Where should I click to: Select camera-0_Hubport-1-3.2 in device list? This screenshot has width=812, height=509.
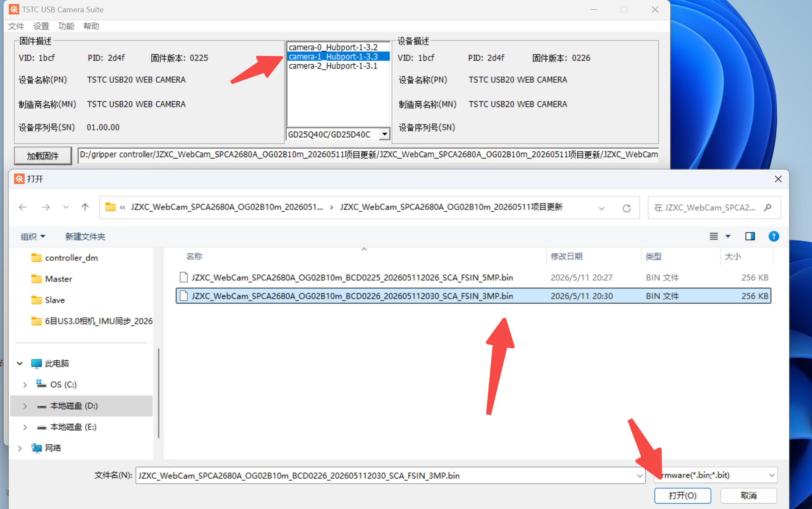tap(333, 47)
